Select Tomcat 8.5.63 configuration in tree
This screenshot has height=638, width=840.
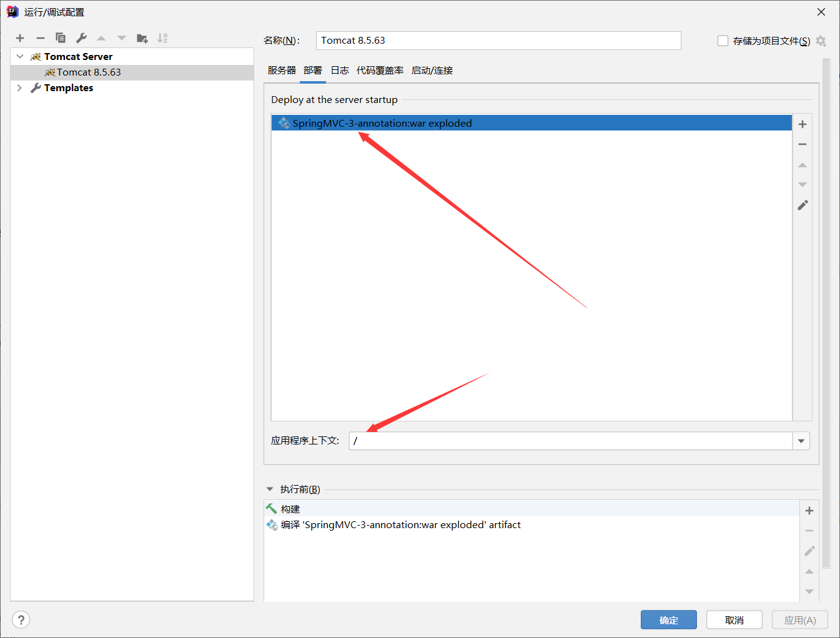click(132, 72)
